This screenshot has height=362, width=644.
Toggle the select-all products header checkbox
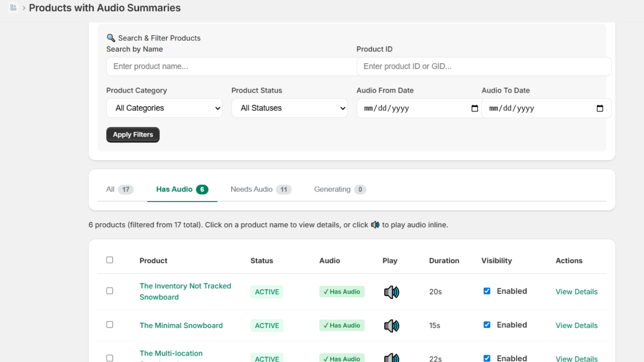[109, 260]
